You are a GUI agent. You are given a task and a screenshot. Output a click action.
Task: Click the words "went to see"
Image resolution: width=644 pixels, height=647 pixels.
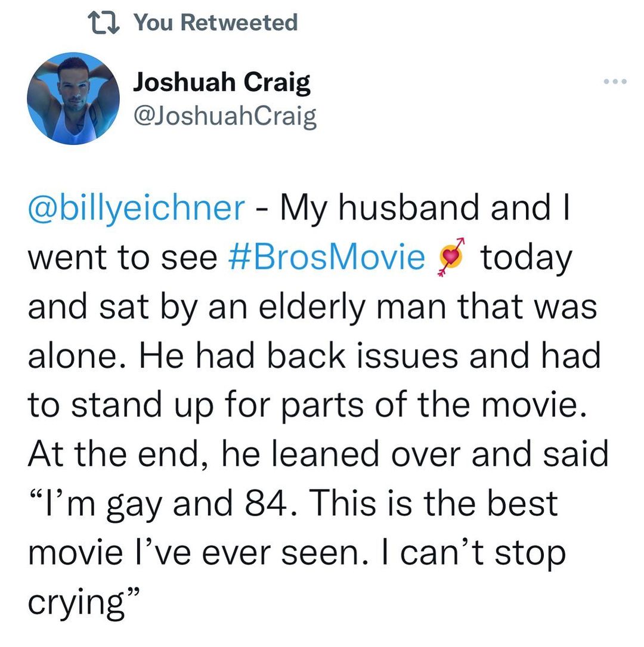point(122,258)
